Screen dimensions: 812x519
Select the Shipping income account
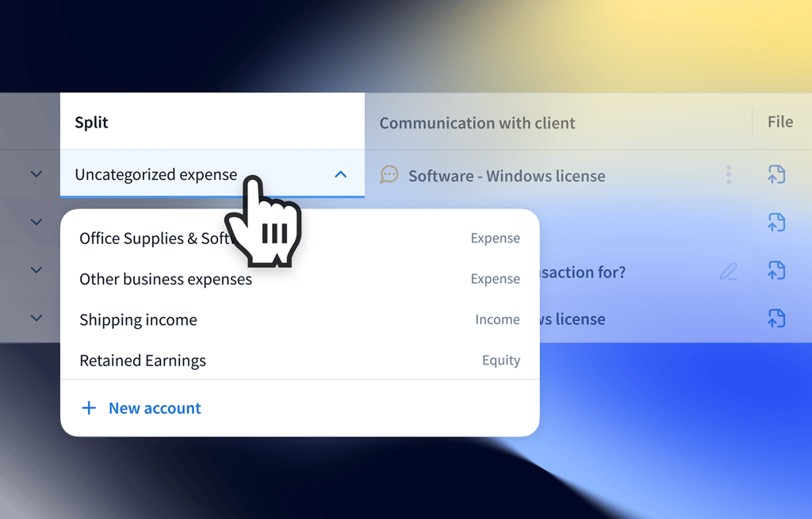tap(138, 320)
